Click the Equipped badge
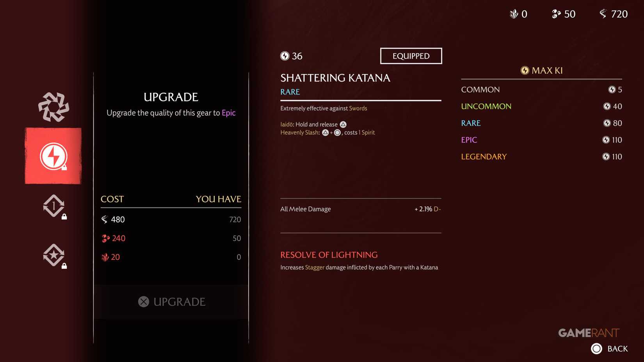 coord(411,56)
